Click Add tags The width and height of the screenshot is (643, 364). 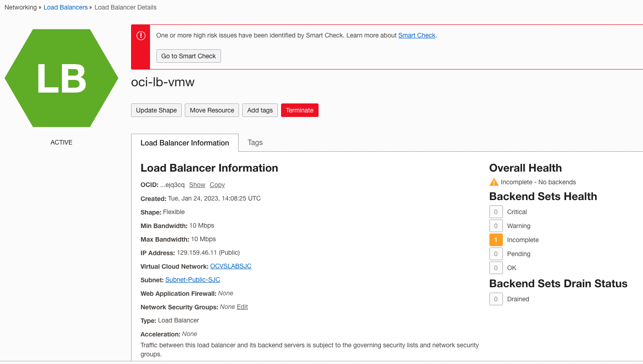point(260,110)
